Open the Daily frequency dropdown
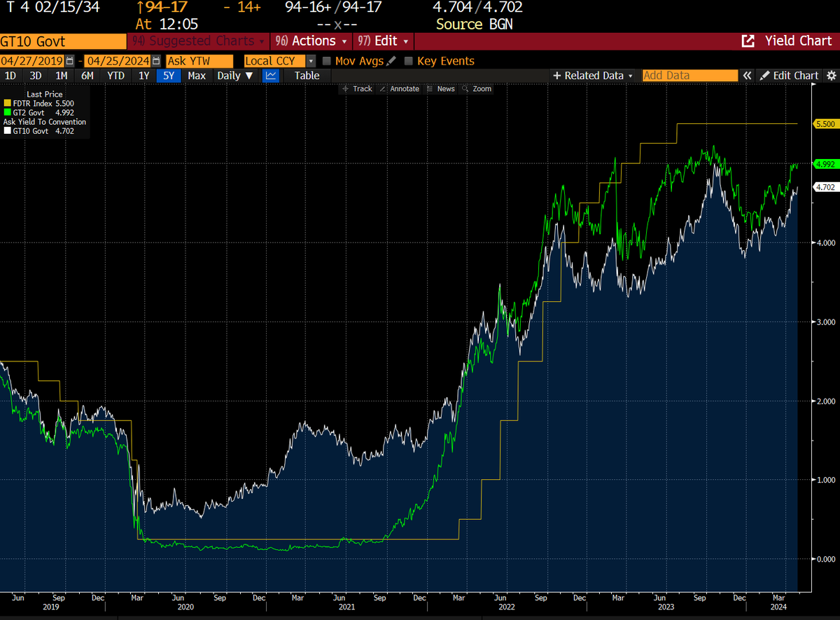The height and width of the screenshot is (620, 840). pyautogui.click(x=232, y=75)
